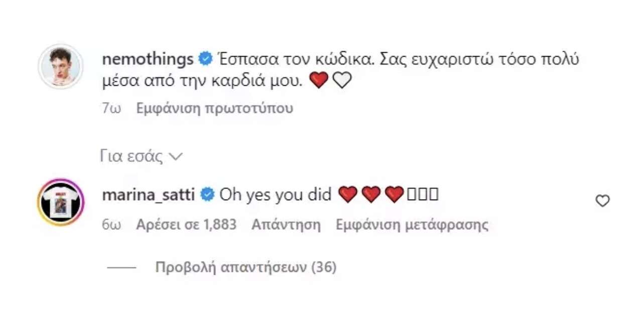The width and height of the screenshot is (644, 321).
Task: Click the white heart emoji in nemothings' caption
Action: tap(342, 81)
